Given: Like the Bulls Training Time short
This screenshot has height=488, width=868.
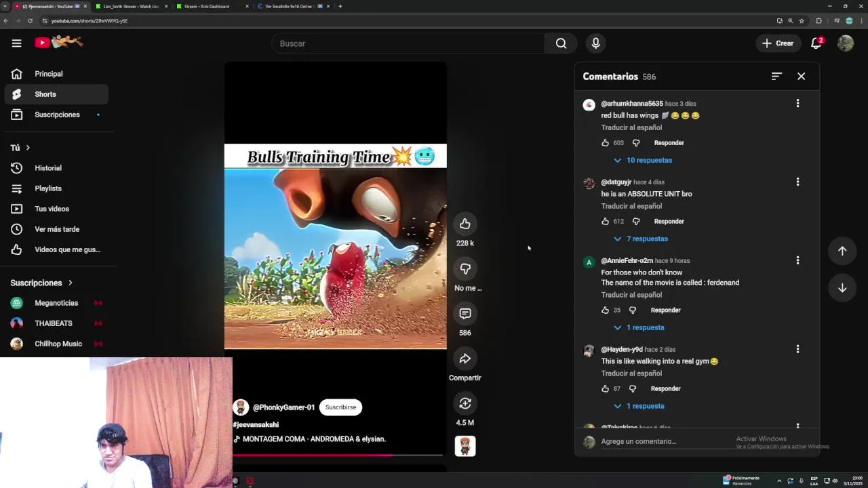Looking at the screenshot, I should [465, 224].
